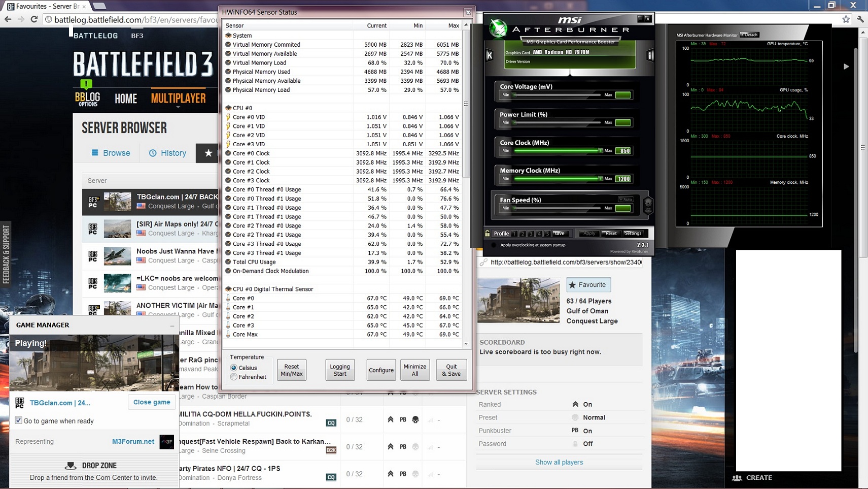Click the Configure button in HWiNFO64
The height and width of the screenshot is (489, 868).
click(381, 370)
